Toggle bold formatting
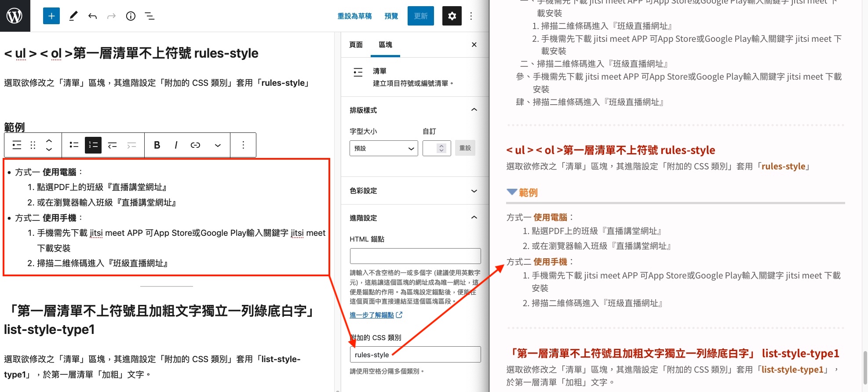The height and width of the screenshot is (392, 868). (x=157, y=145)
